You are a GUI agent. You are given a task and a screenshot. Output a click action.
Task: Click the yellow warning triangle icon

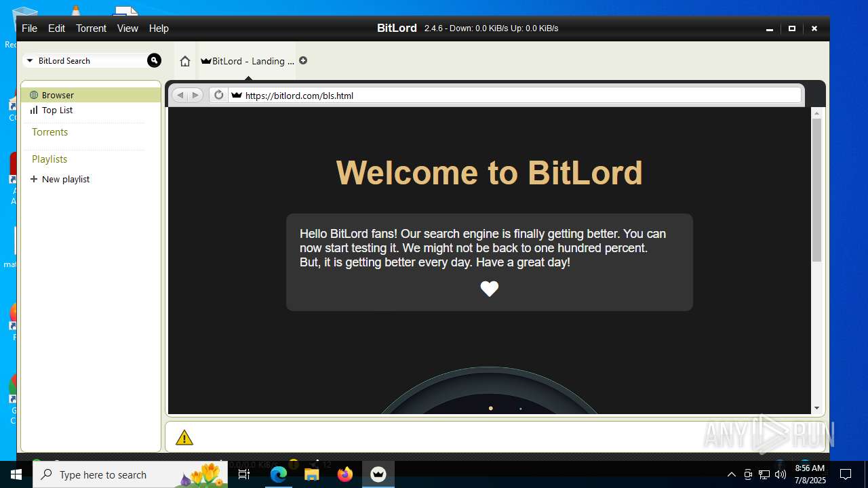184,438
